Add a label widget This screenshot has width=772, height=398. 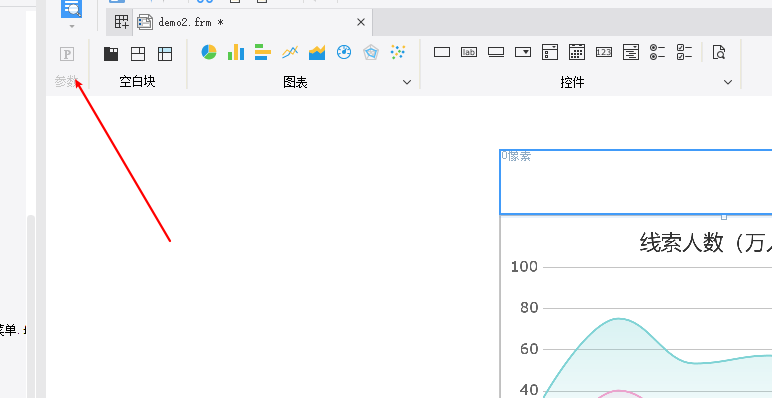469,52
